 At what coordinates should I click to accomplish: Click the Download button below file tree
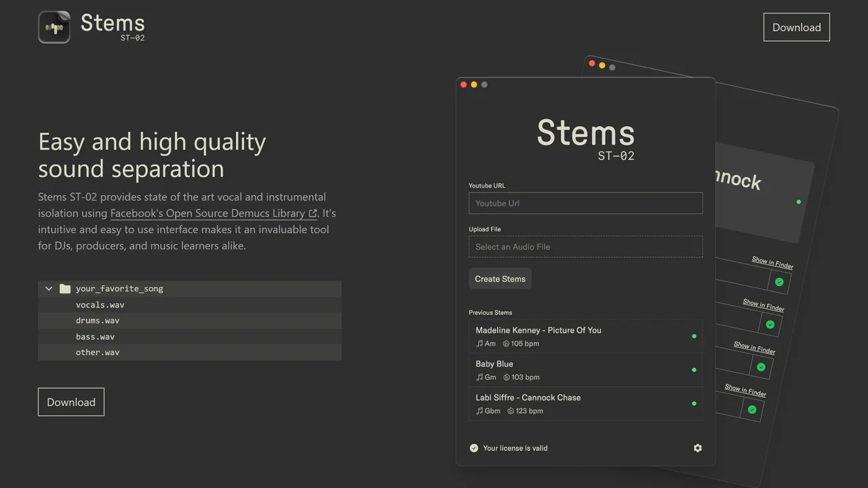click(71, 402)
